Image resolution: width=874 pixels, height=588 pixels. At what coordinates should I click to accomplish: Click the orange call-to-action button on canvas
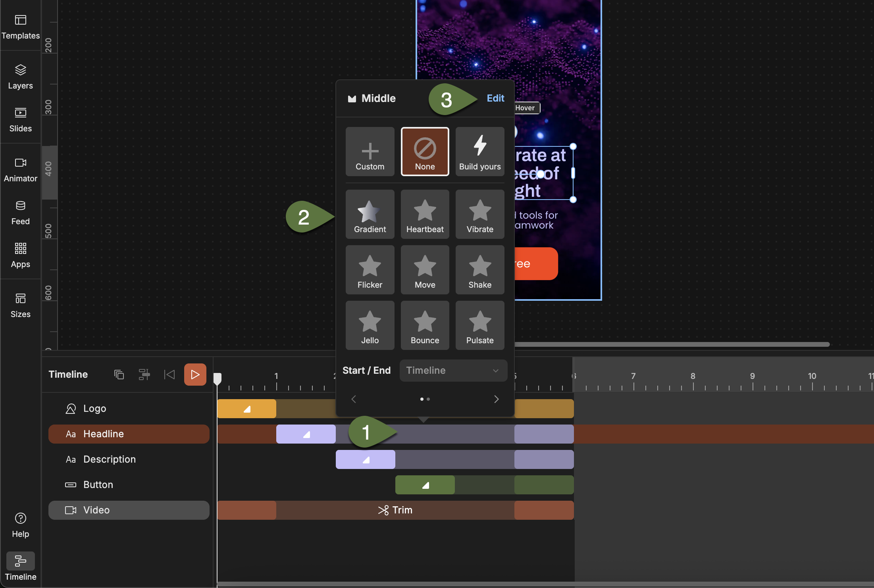pyautogui.click(x=536, y=264)
